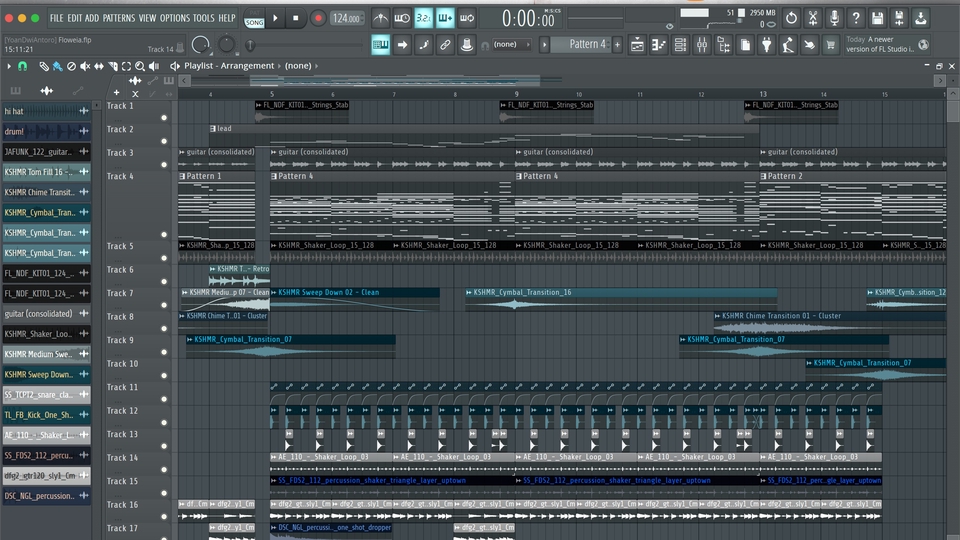Open the VIEW menu

147,18
